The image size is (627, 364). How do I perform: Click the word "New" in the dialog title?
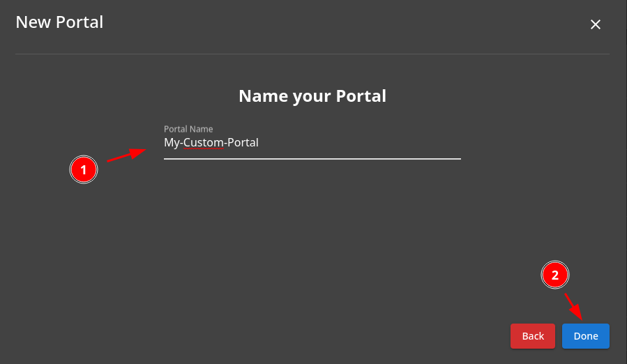pyautogui.click(x=32, y=22)
